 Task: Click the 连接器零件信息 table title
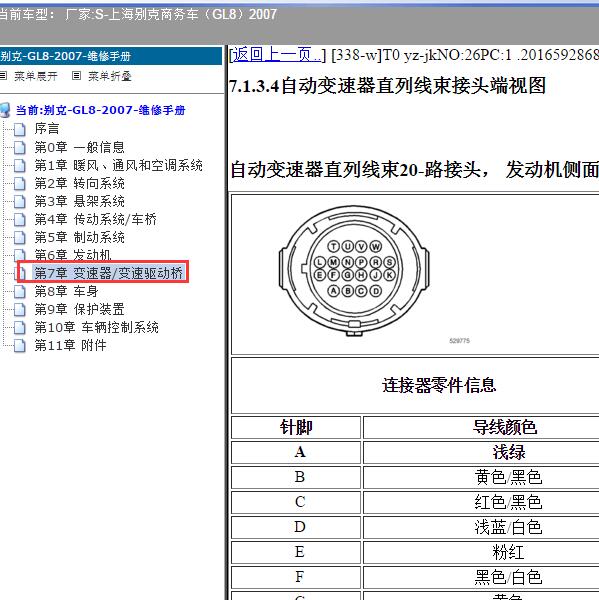tap(439, 385)
